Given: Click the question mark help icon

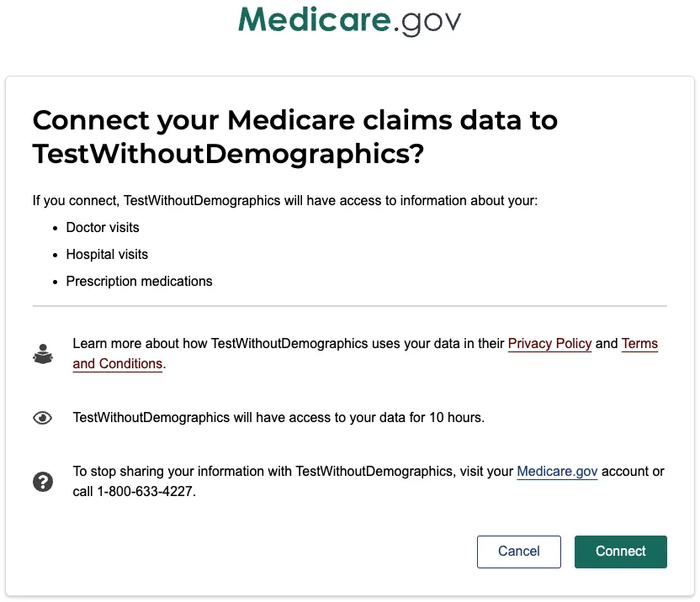Looking at the screenshot, I should tap(43, 482).
